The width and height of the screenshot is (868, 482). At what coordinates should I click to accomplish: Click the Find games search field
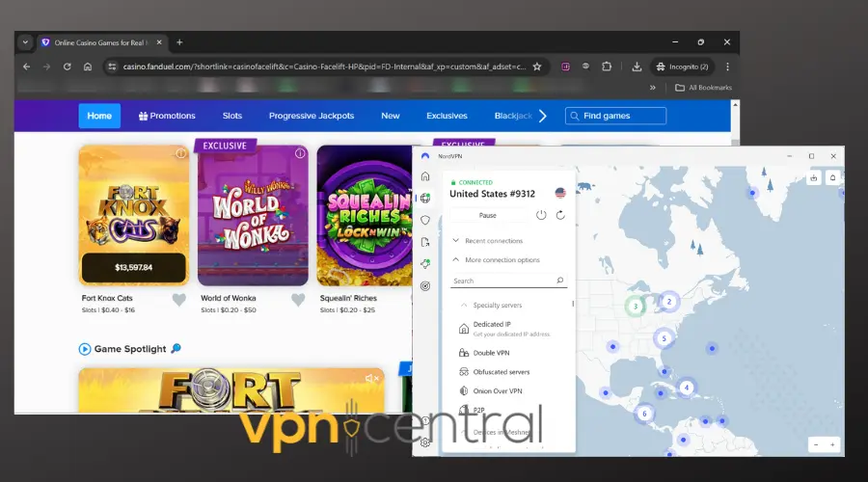click(x=615, y=116)
